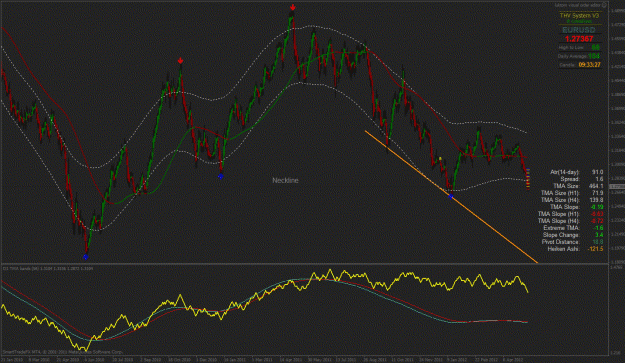Click the TMA Size (H1) value 71.9
The width and height of the screenshot is (625, 363).
coord(598,193)
